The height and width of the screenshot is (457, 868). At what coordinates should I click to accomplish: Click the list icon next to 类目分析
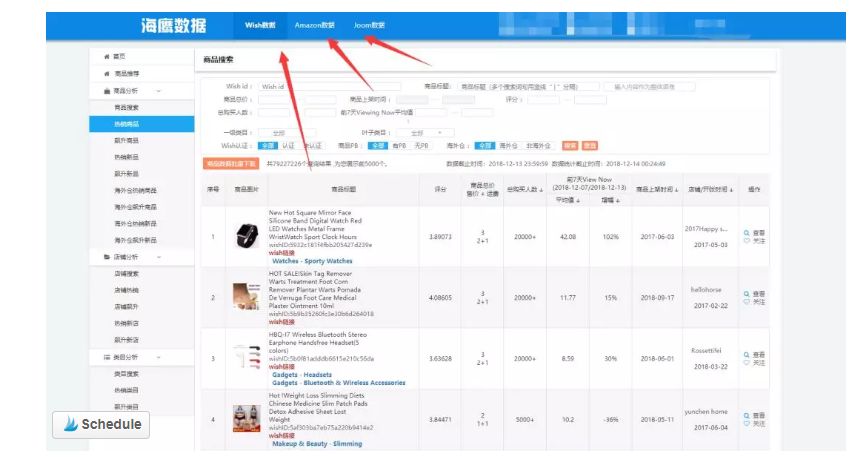click(x=107, y=357)
